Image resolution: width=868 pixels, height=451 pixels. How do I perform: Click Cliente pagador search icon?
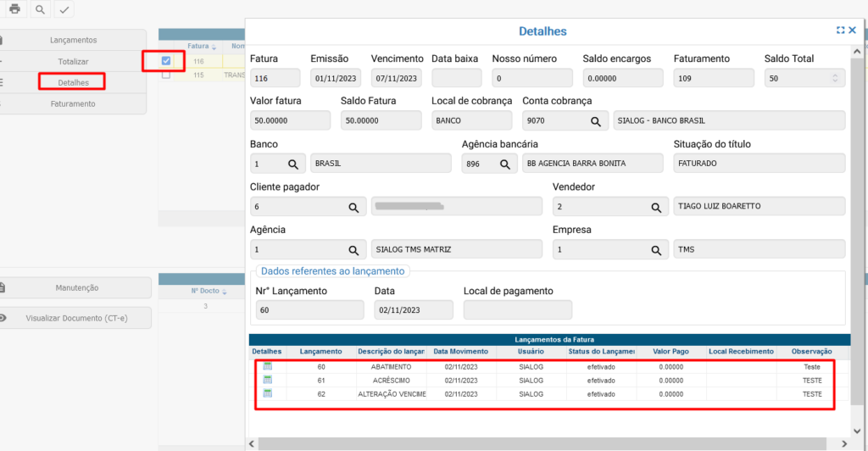click(353, 207)
